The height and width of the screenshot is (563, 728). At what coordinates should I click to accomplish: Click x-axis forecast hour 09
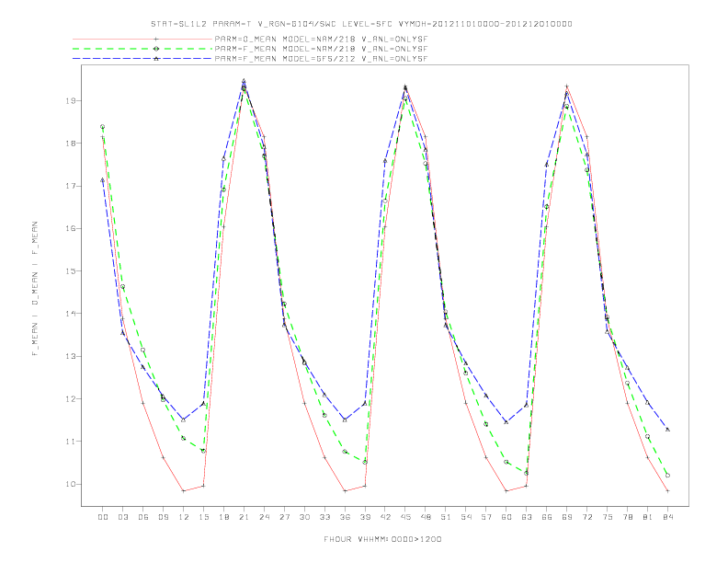(163, 517)
